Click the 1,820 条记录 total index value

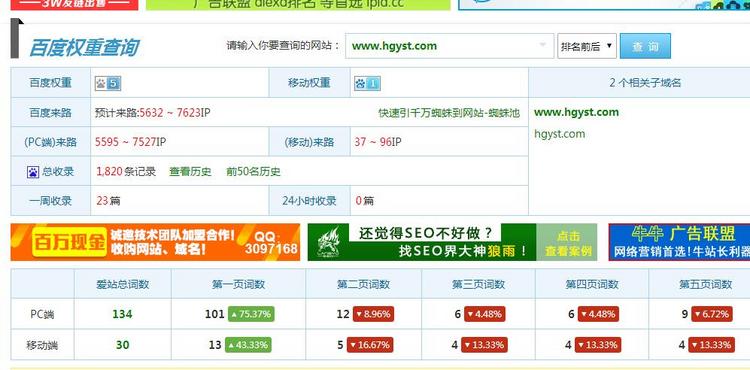(126, 172)
